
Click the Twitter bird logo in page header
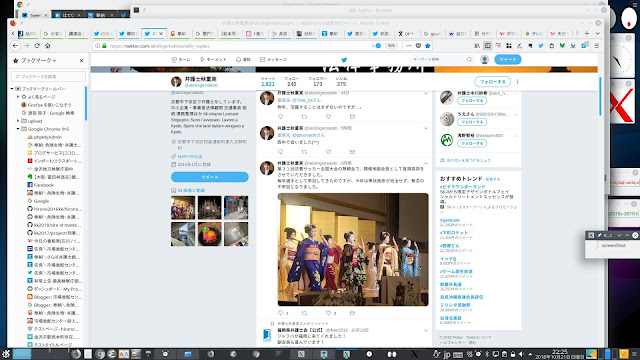[344, 60]
